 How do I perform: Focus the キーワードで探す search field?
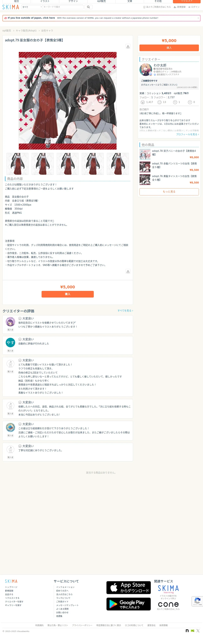click(63, 7)
